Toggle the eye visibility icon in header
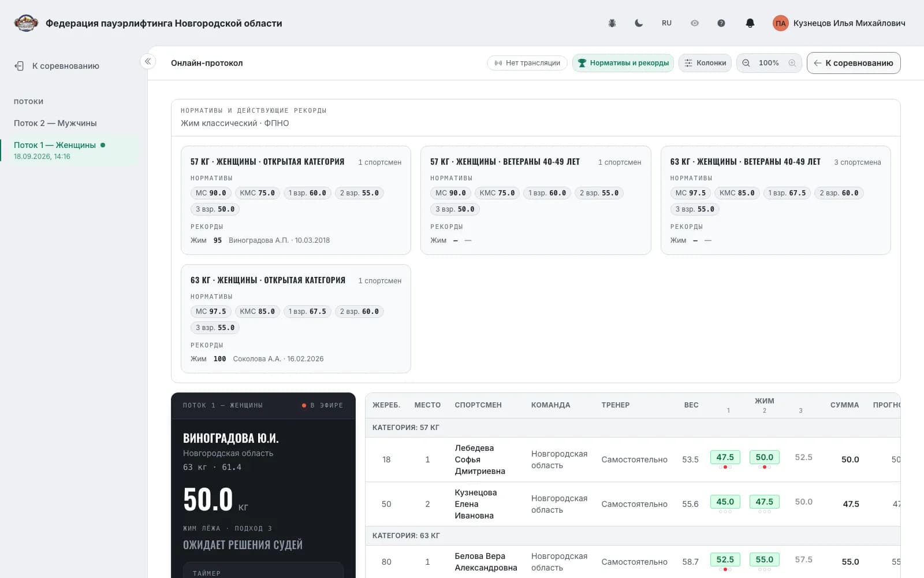Screen dimensions: 924x578 (x=695, y=23)
